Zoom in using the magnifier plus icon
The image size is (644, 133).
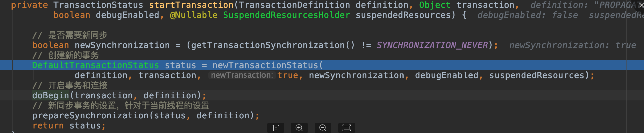click(x=299, y=128)
